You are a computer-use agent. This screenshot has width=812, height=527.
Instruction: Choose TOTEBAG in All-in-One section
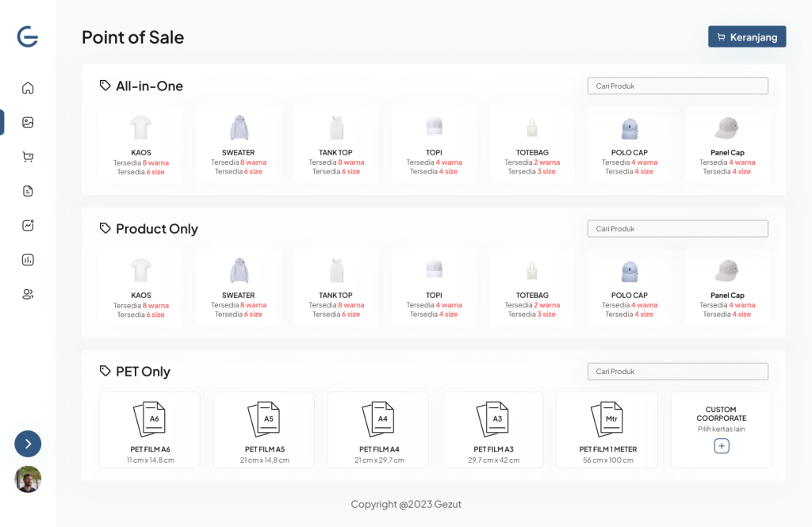[x=532, y=144]
